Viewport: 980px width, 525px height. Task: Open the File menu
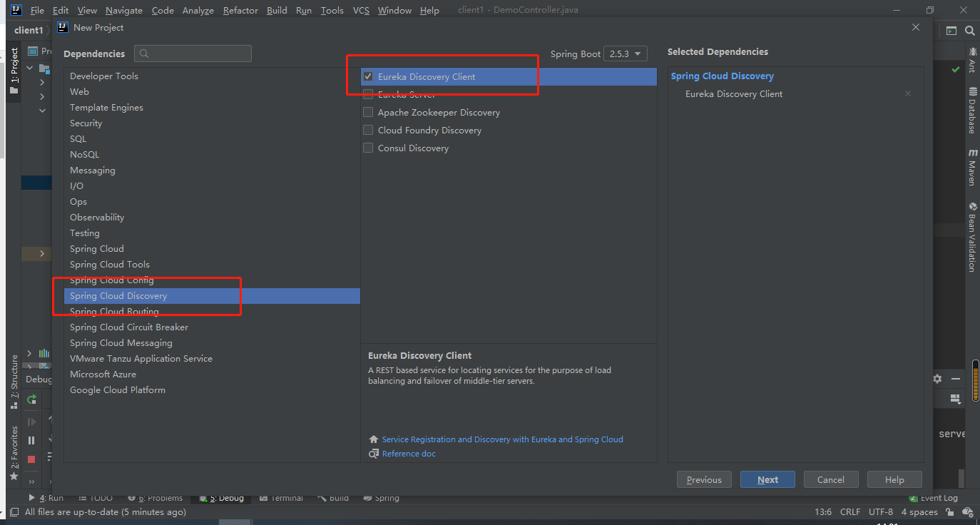(37, 11)
